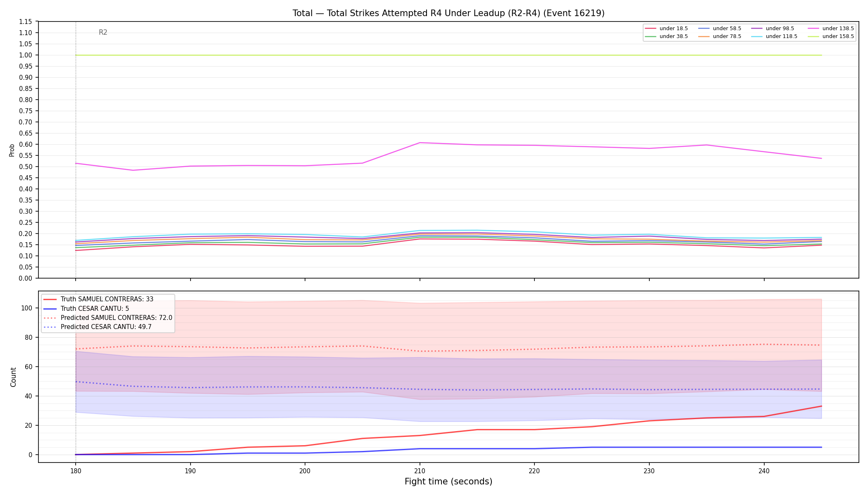Click the 210 x-axis tick label

[x=420, y=470]
